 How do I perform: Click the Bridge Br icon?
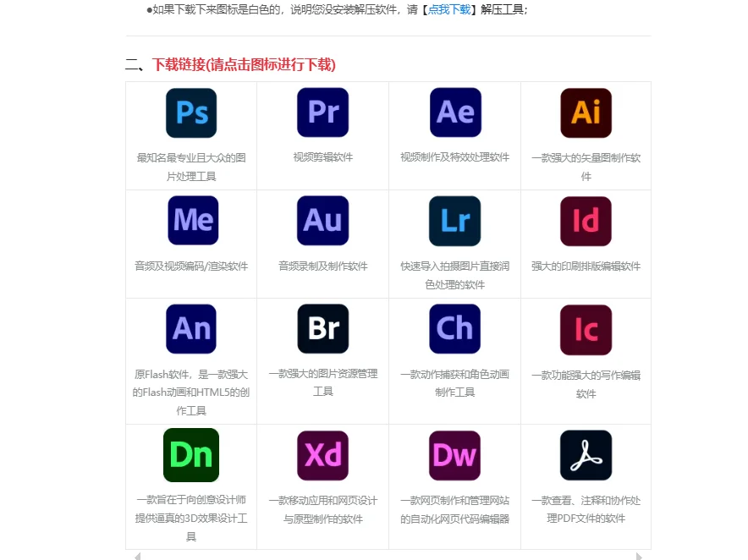322,329
